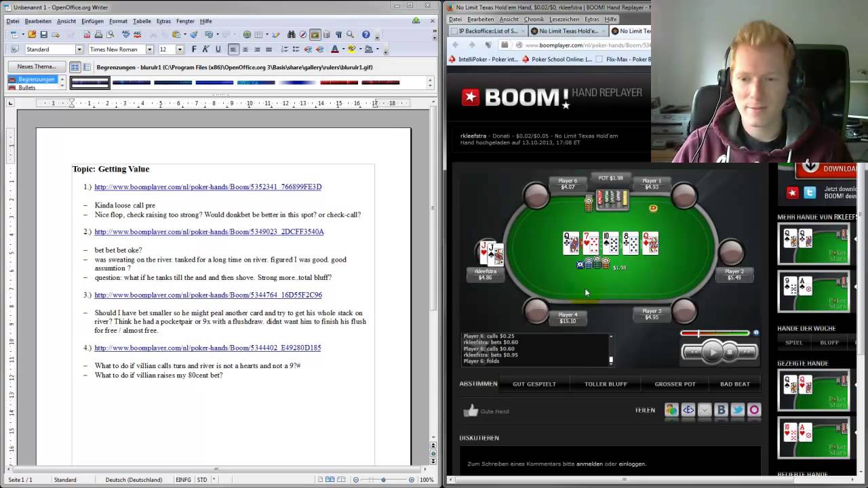Toggle Nonprinting Characters pilcrow
The height and width of the screenshot is (488, 868).
point(338,35)
